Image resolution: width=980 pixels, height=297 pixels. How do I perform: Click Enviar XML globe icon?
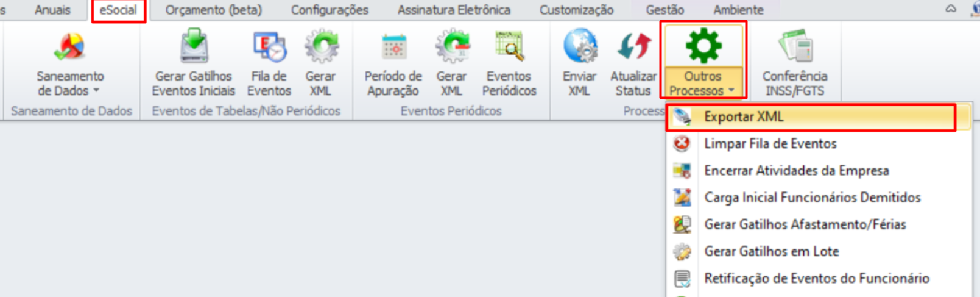(x=579, y=46)
